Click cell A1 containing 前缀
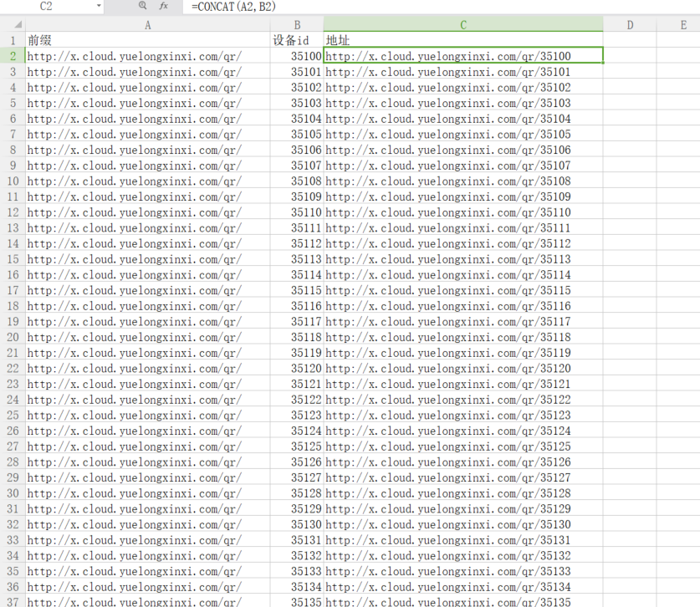Image resolution: width=700 pixels, height=607 pixels. (148, 40)
